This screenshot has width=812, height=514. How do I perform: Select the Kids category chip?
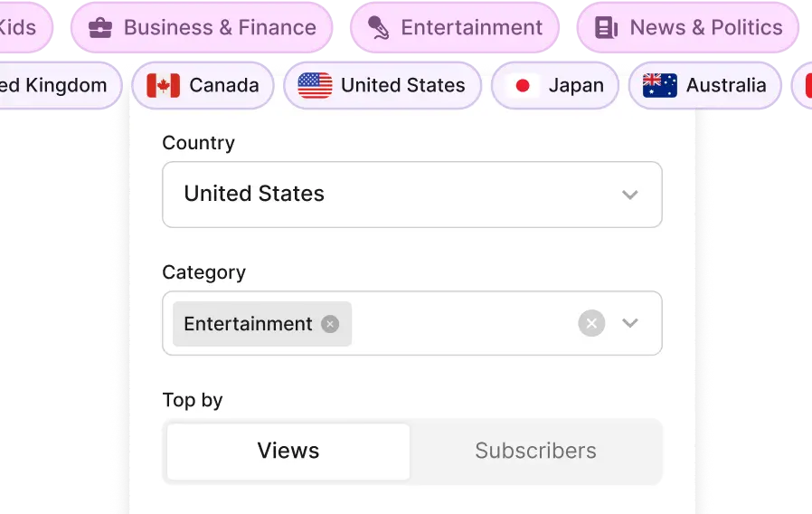[18, 28]
